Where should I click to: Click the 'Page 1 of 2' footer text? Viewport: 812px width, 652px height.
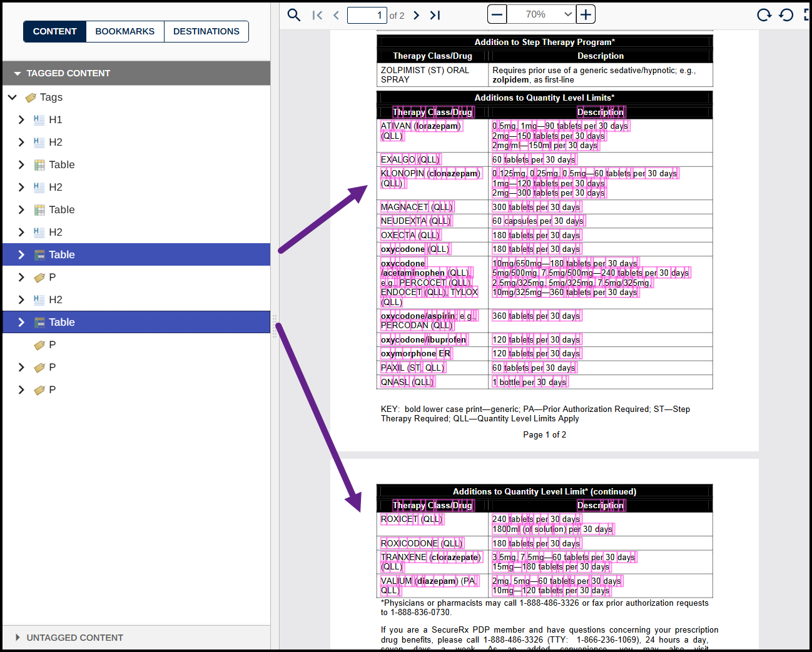click(545, 434)
